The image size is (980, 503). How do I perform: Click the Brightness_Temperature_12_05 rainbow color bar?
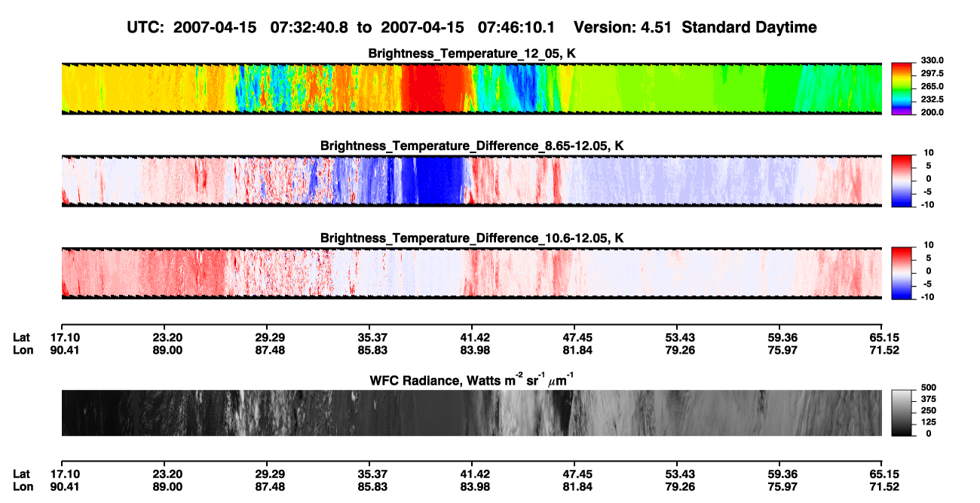click(x=901, y=88)
